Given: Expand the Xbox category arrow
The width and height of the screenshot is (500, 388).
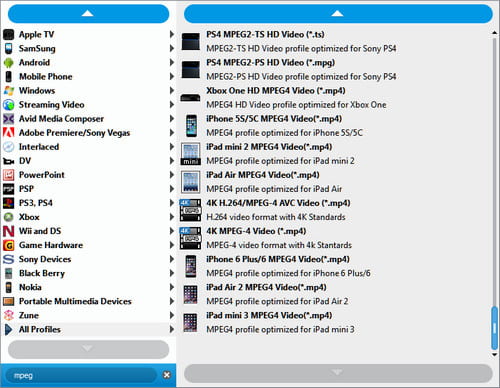Looking at the screenshot, I should [x=172, y=217].
